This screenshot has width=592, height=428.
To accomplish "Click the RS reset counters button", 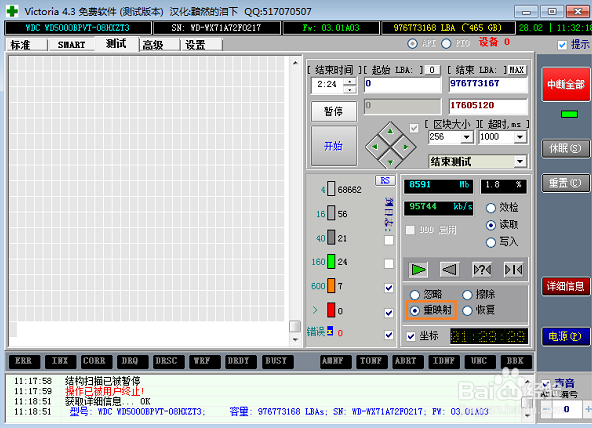I will (385, 181).
